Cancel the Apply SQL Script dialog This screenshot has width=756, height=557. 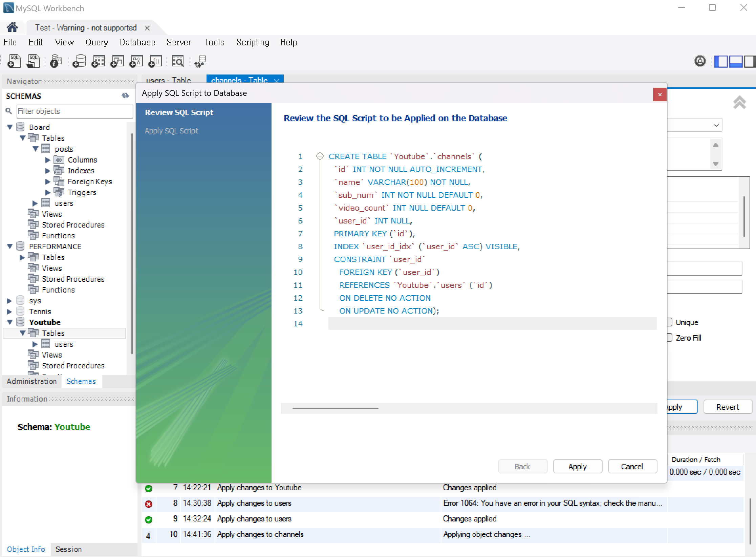pyautogui.click(x=632, y=467)
